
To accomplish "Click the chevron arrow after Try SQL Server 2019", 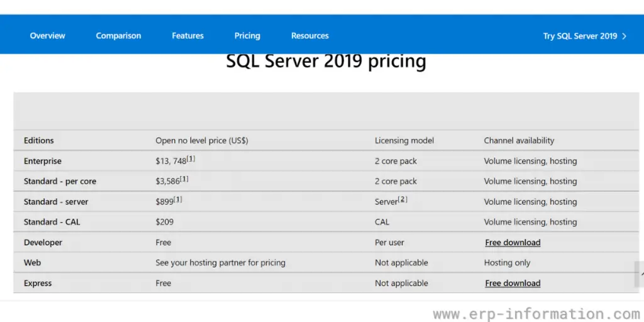I will point(624,36).
